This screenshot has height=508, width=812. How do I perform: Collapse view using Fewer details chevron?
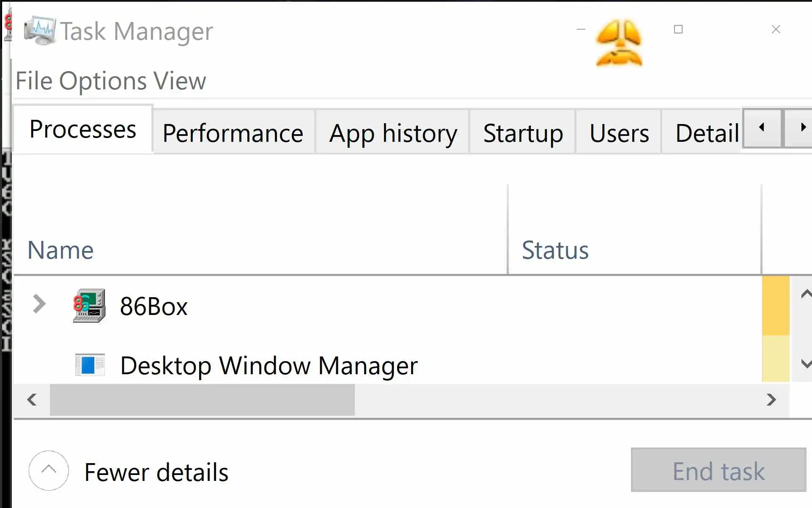point(49,470)
